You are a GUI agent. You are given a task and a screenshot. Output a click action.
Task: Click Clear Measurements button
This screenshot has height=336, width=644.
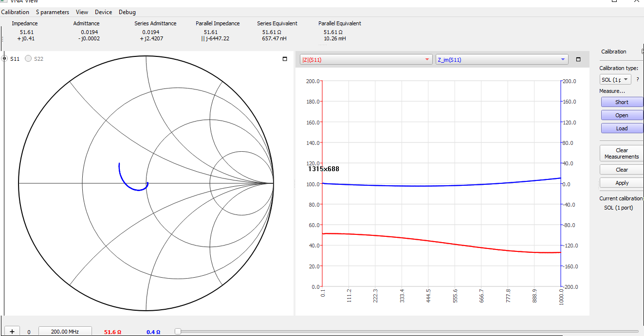[x=622, y=153]
